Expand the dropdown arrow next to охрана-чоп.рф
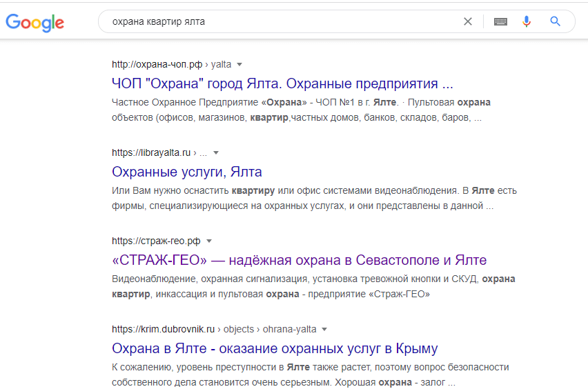 (239, 64)
